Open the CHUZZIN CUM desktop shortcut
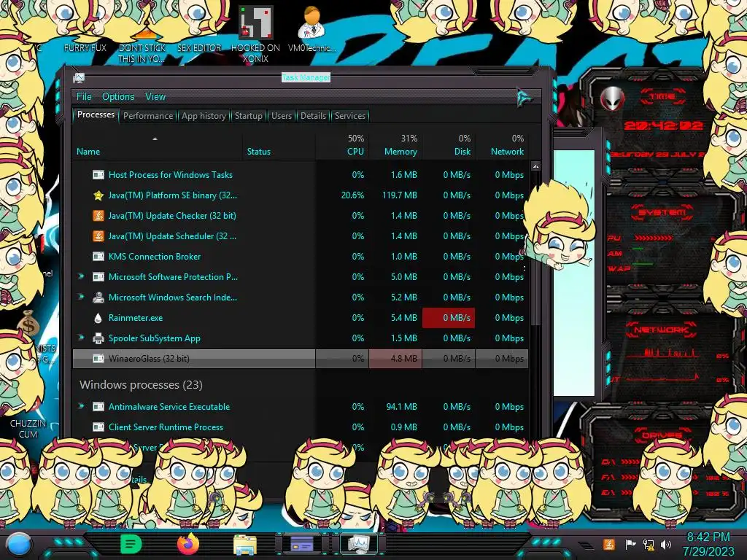 (28, 429)
